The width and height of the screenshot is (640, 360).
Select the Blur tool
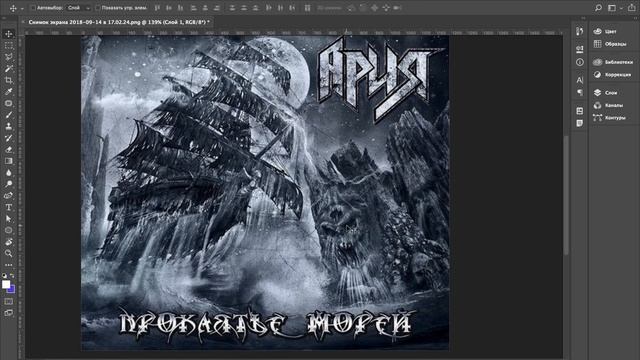coord(9,173)
